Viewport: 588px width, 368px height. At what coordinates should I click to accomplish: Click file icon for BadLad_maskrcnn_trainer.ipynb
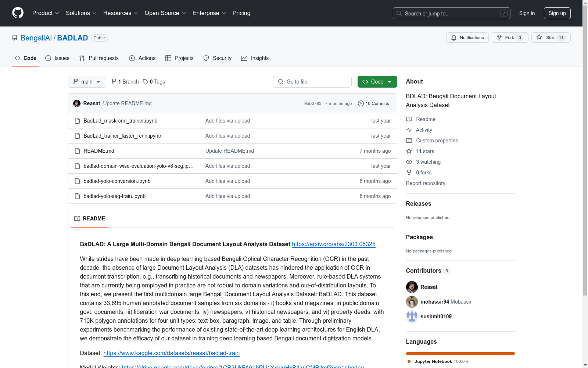[77, 121]
